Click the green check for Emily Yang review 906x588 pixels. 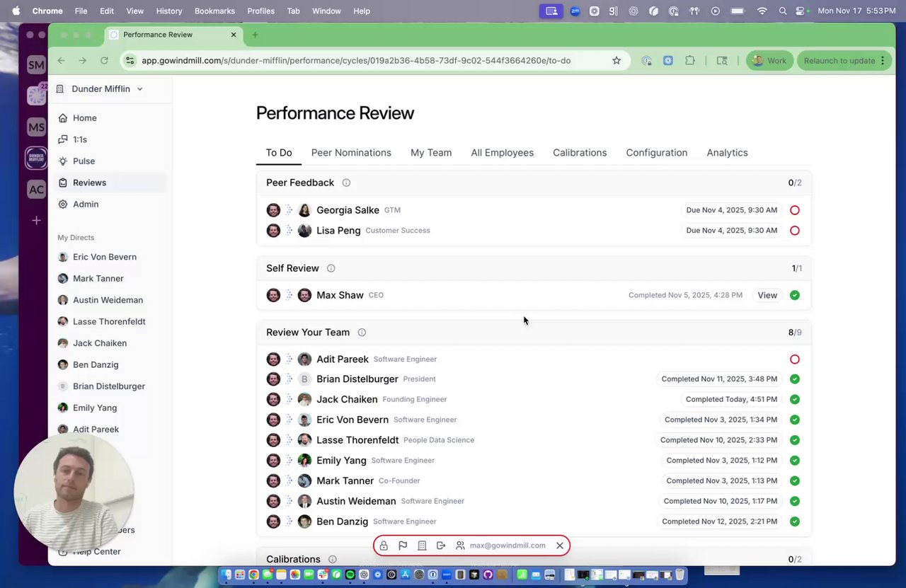[795, 461]
